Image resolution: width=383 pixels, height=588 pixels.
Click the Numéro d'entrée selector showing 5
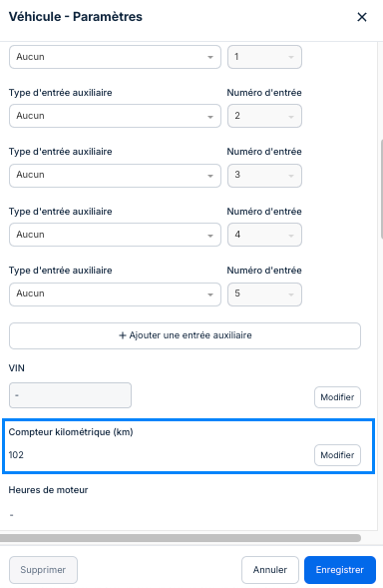coord(264,294)
